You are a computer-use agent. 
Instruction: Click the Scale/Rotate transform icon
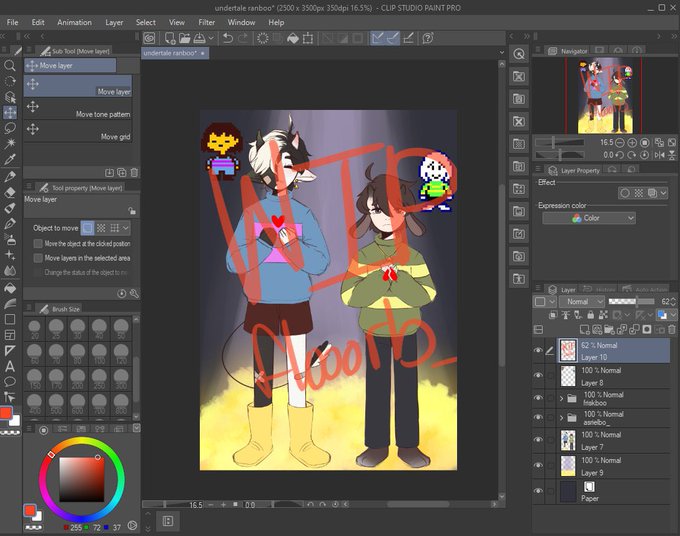[x=308, y=38]
